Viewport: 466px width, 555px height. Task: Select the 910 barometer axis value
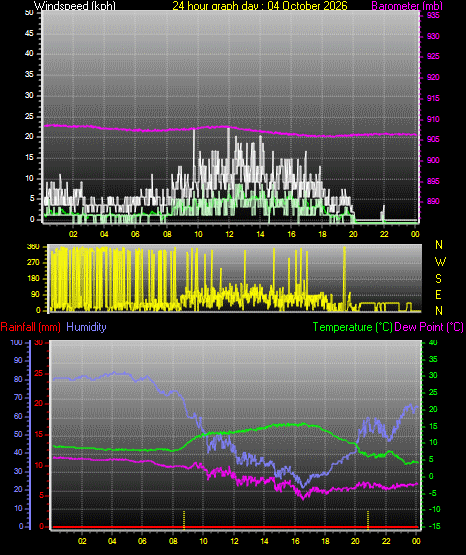(x=433, y=120)
